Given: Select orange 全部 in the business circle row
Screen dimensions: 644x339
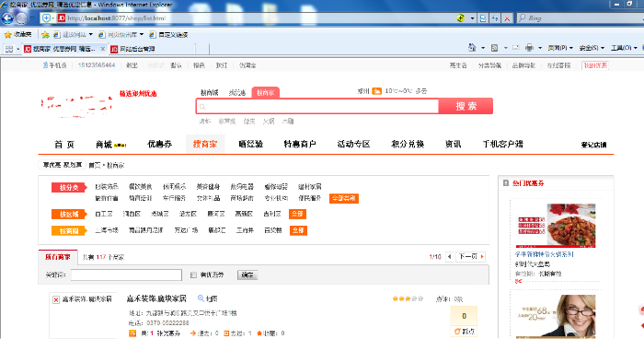Looking at the screenshot, I should [x=298, y=230].
